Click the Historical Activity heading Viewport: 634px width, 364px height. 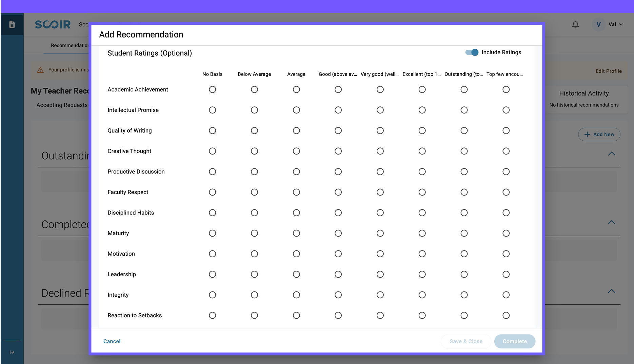click(x=584, y=93)
